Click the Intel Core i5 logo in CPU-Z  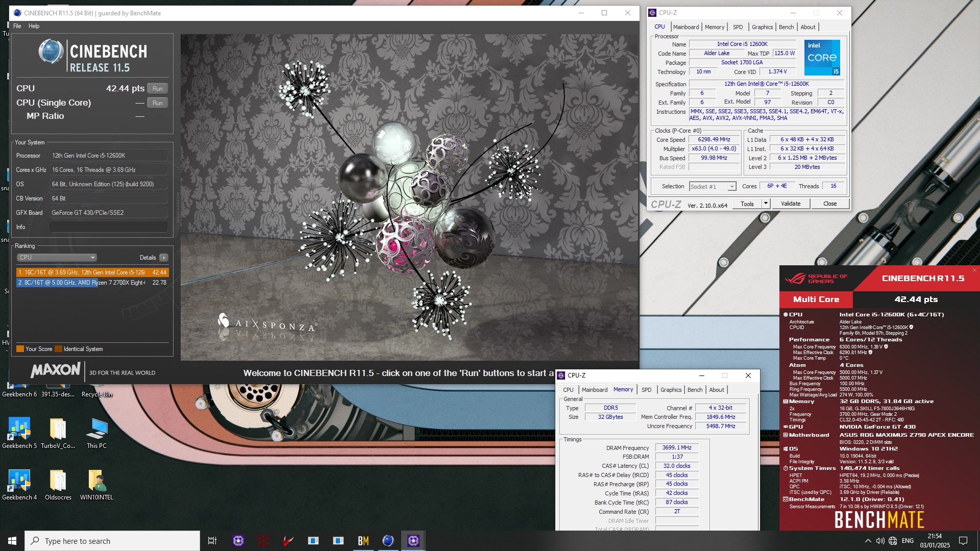(822, 58)
